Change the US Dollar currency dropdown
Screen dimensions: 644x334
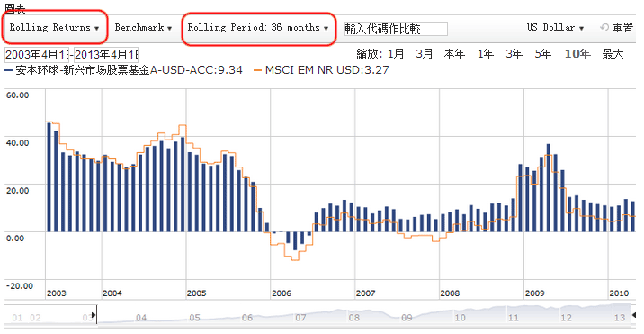[x=555, y=28]
